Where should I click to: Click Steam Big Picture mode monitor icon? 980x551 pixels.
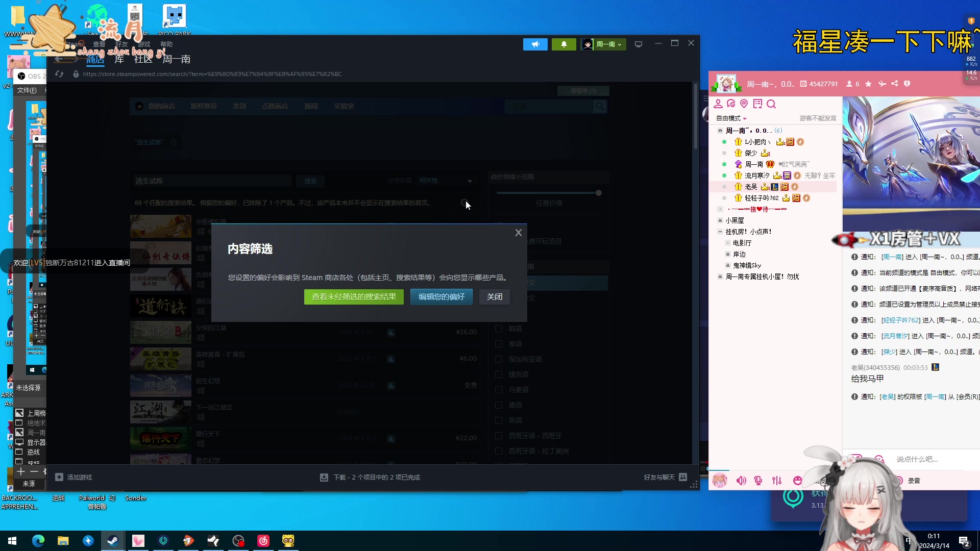[639, 44]
